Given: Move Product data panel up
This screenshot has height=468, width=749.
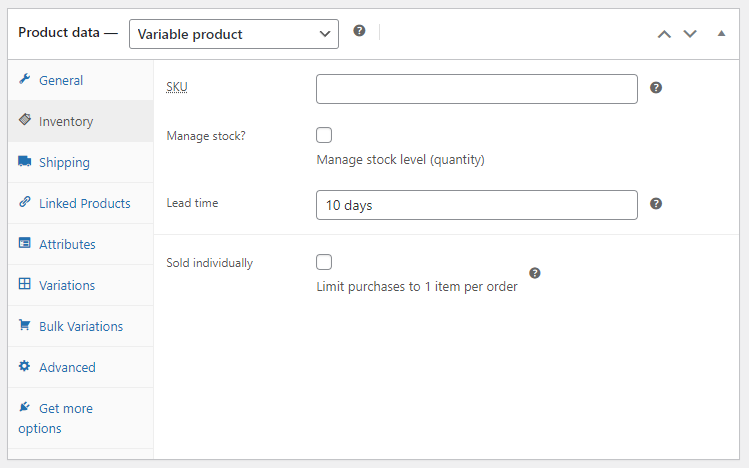Looking at the screenshot, I should tap(664, 34).
